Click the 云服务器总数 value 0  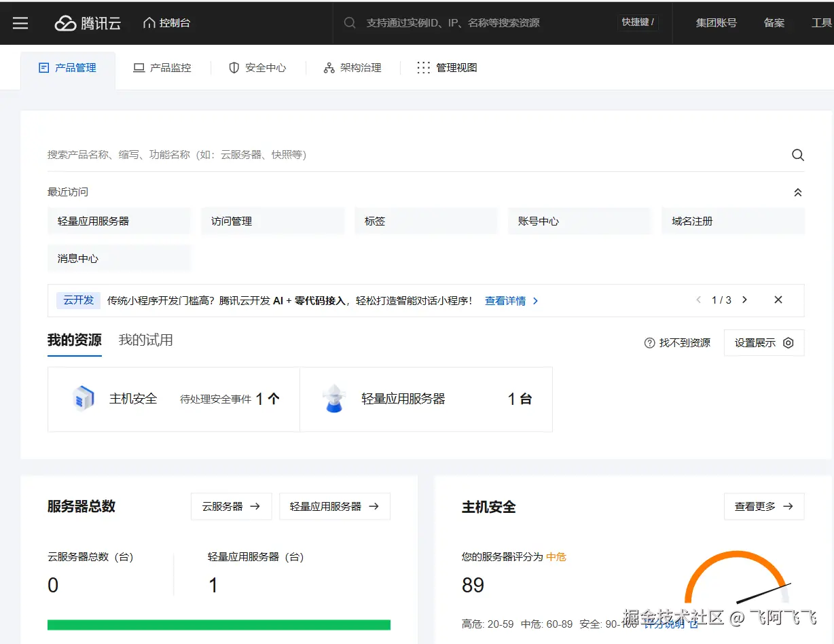pos(53,586)
